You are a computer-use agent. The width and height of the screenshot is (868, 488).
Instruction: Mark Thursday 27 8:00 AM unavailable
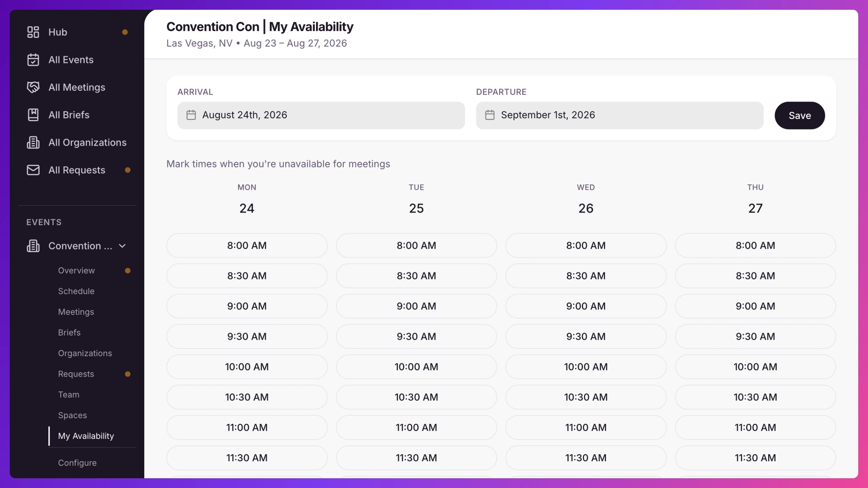click(756, 245)
